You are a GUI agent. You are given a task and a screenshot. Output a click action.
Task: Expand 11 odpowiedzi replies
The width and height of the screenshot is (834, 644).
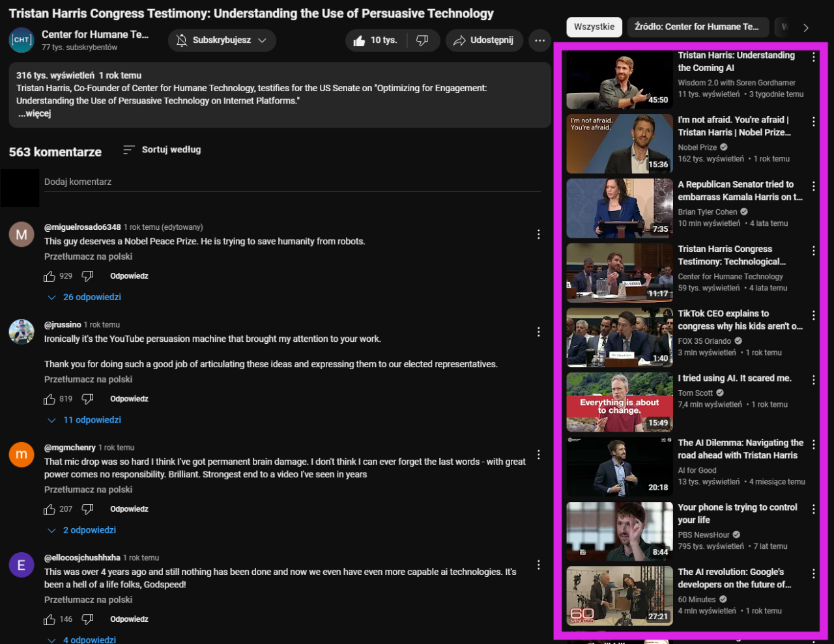point(85,420)
